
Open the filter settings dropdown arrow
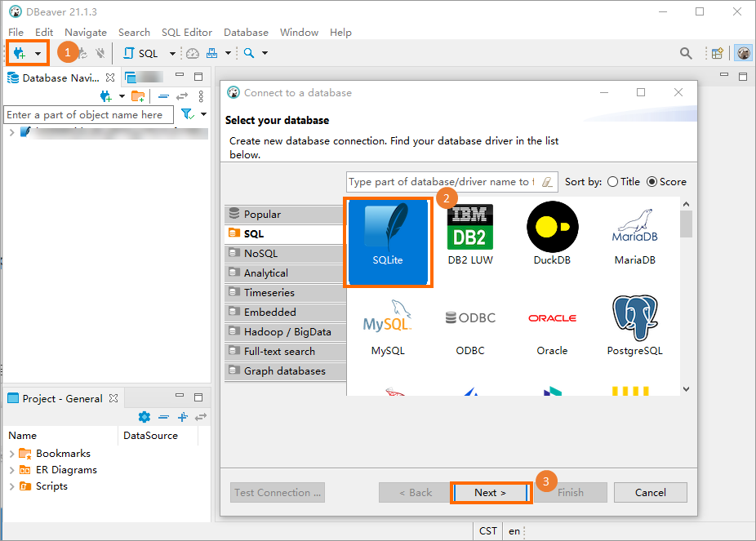tap(203, 114)
